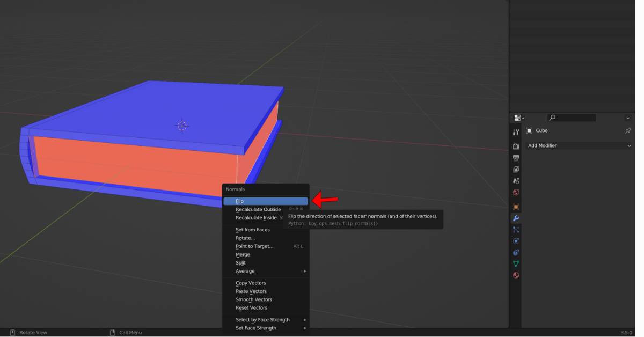Open the Add Modifier dropdown
Screen dimensions: 644x337
click(x=579, y=145)
